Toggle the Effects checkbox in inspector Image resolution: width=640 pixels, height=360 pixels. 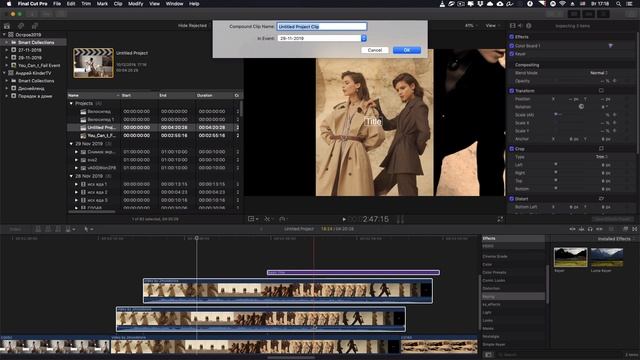[x=511, y=37]
